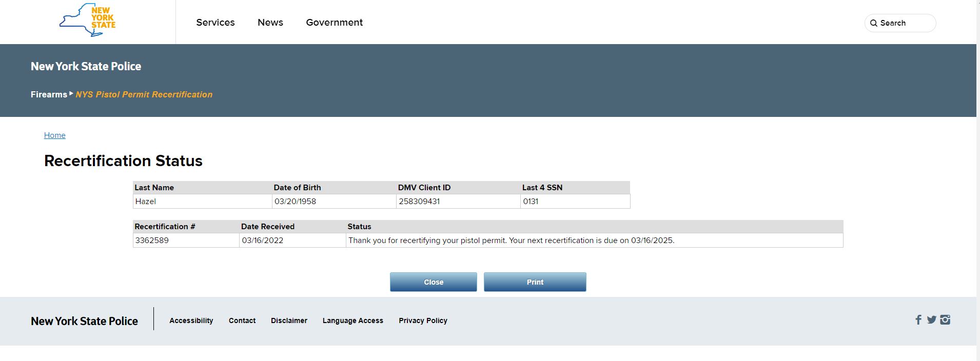Image resolution: width=980 pixels, height=361 pixels.
Task: Open the Services menu
Action: [x=215, y=23]
